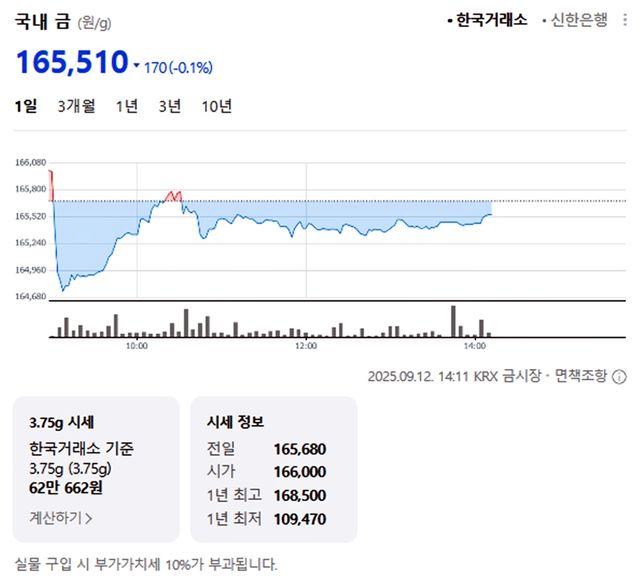Switch chart to the 3개월 period
640x585 pixels.
click(x=76, y=107)
